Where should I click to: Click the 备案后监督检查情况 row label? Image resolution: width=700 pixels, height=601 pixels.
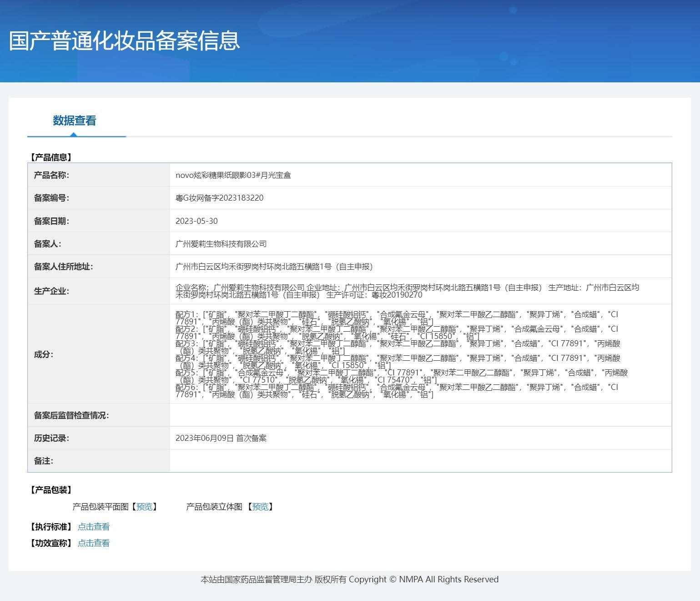[x=71, y=415]
